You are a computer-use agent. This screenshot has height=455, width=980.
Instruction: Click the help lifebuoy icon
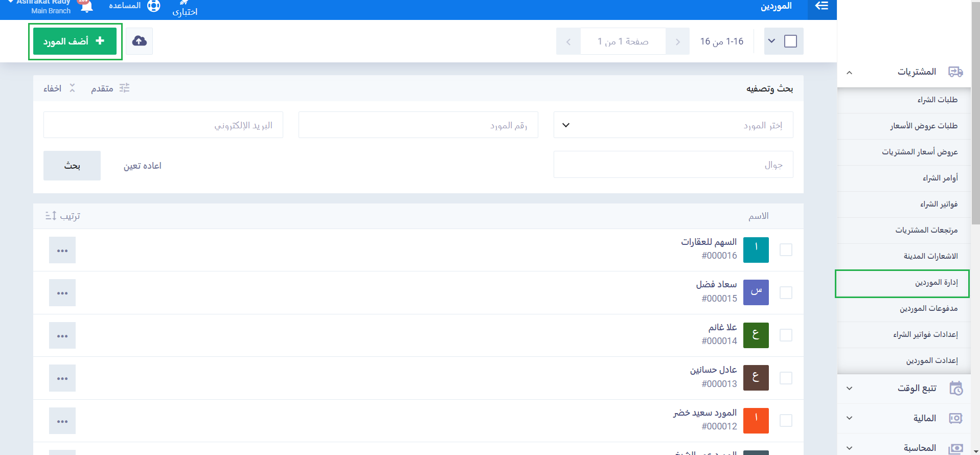[x=153, y=6]
